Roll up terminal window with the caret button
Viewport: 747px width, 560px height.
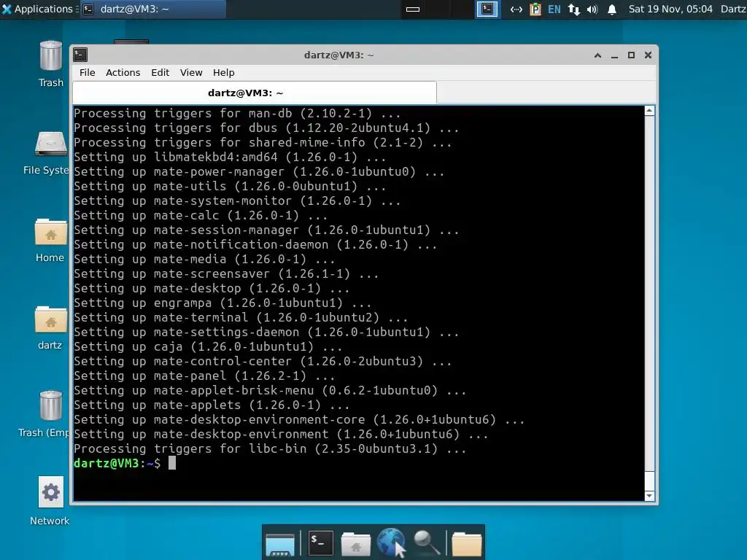click(x=597, y=55)
